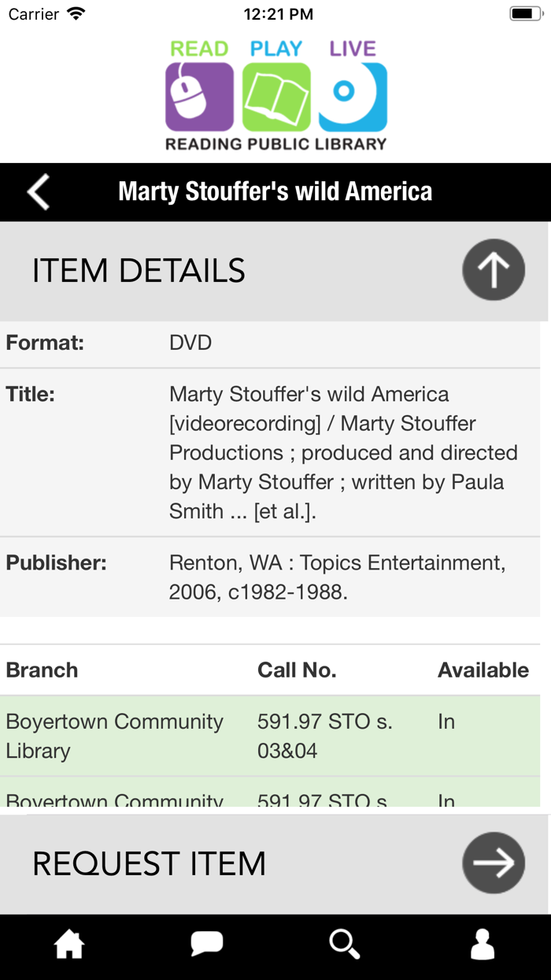Tap the green open book logo

click(x=276, y=97)
